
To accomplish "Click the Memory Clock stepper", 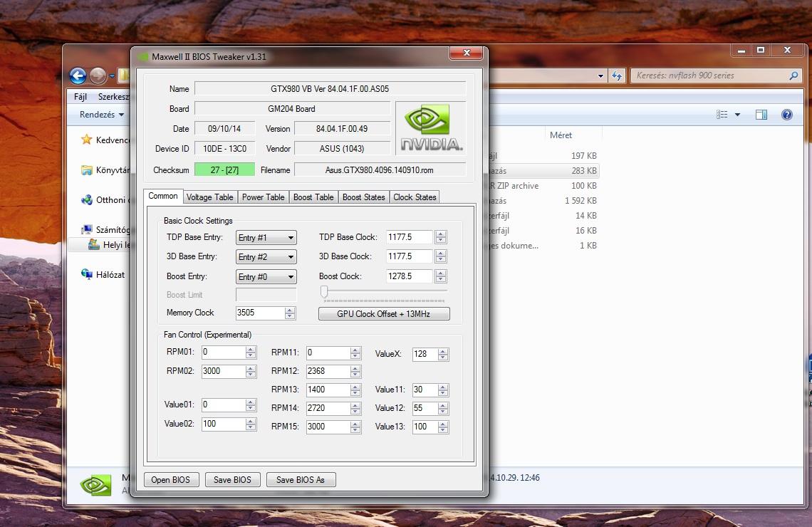I will 290,313.
